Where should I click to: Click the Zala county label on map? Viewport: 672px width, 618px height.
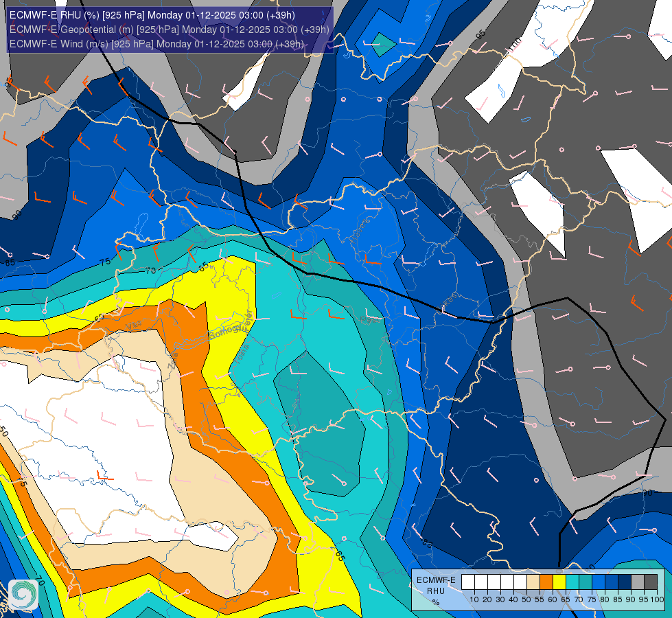172,363
